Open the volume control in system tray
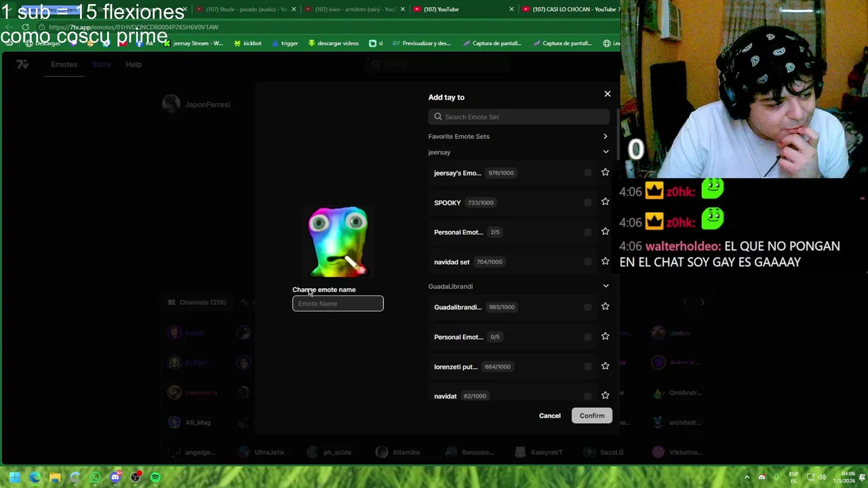Image resolution: width=868 pixels, height=488 pixels. (x=821, y=477)
